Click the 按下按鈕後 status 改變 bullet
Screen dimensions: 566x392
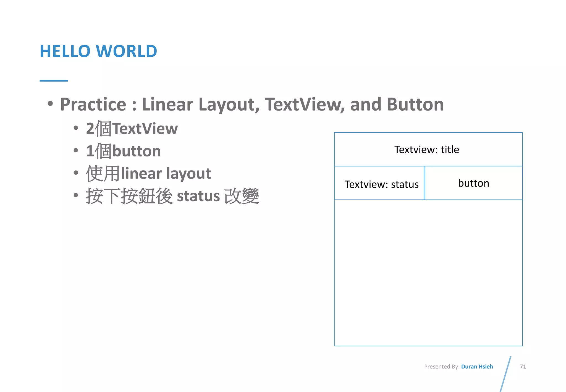tap(172, 196)
